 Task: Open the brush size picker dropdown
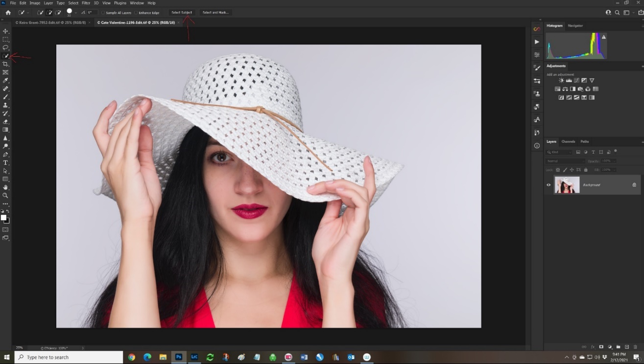tap(76, 13)
